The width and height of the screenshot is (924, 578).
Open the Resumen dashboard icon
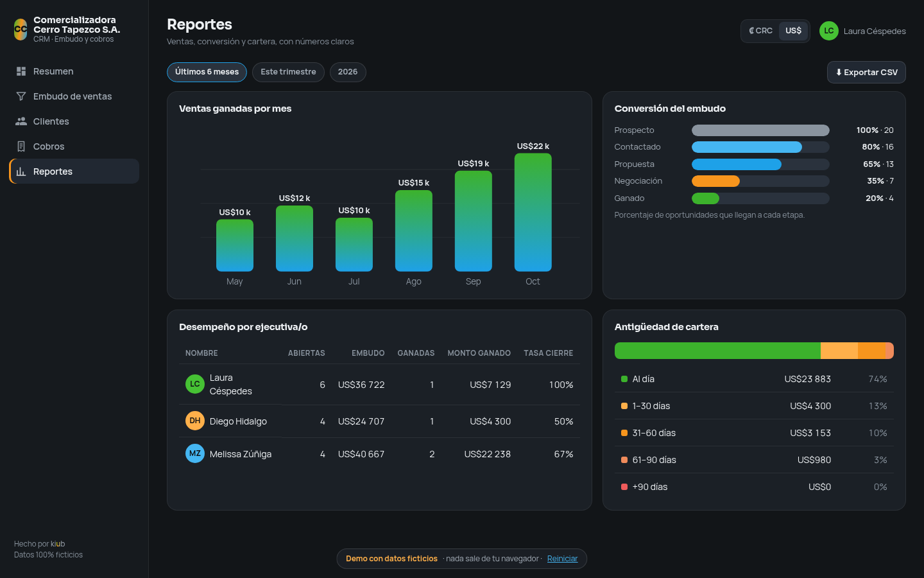tap(21, 71)
